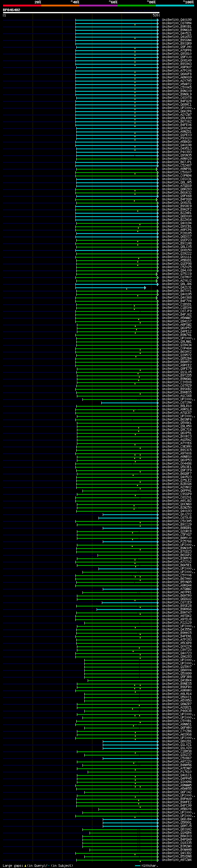Click label UniRef100_Q9LH50
This screenshot has height=868, width=197.
click(177, 426)
